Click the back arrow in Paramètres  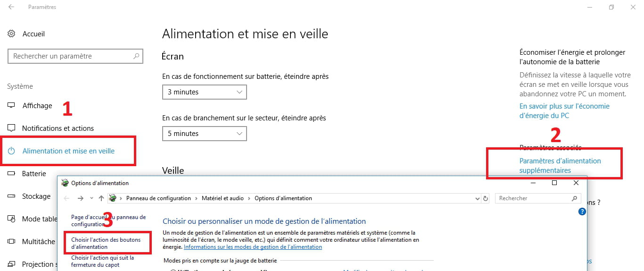pos(11,8)
